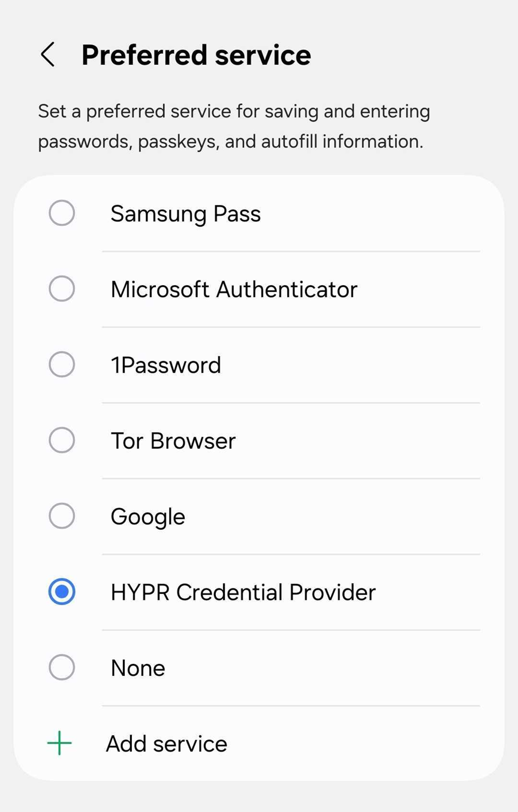Click the green plus icon
This screenshot has width=518, height=812.
point(59,744)
